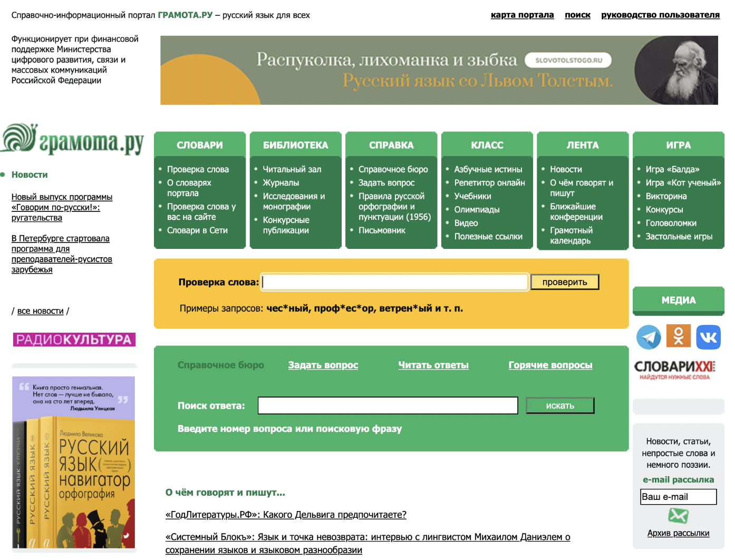Click the искать button

[x=560, y=405]
